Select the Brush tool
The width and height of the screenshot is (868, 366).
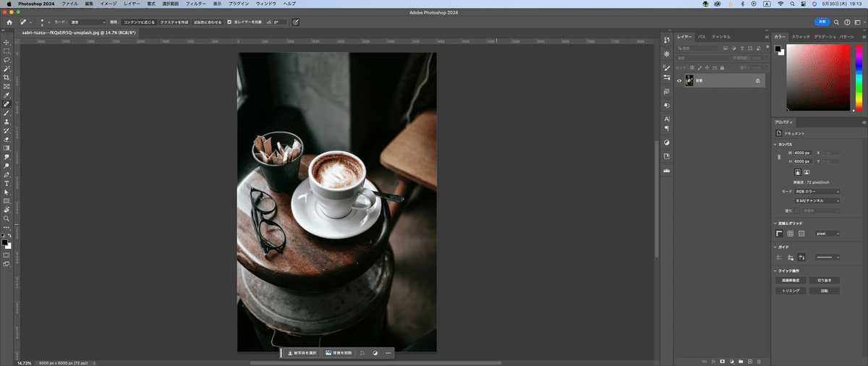point(7,113)
